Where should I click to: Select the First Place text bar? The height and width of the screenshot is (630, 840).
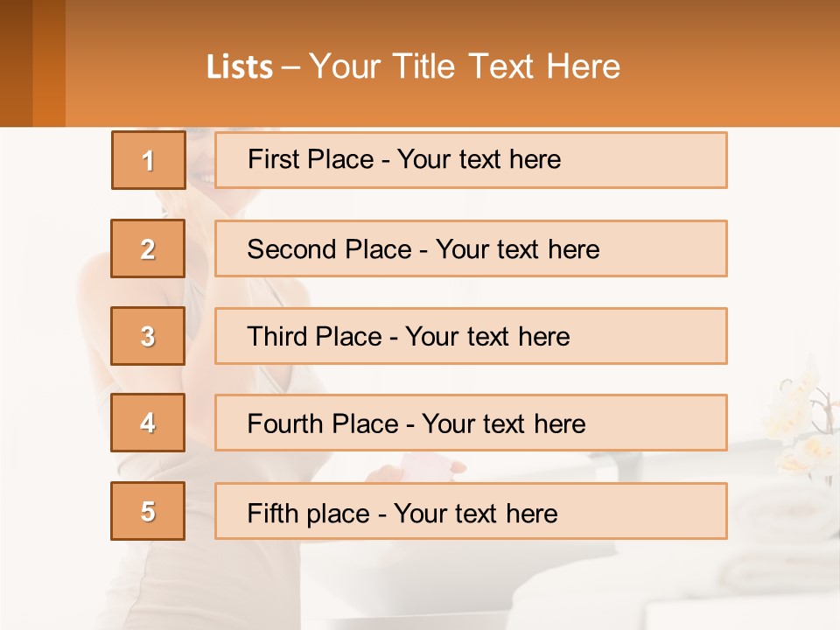(471, 160)
